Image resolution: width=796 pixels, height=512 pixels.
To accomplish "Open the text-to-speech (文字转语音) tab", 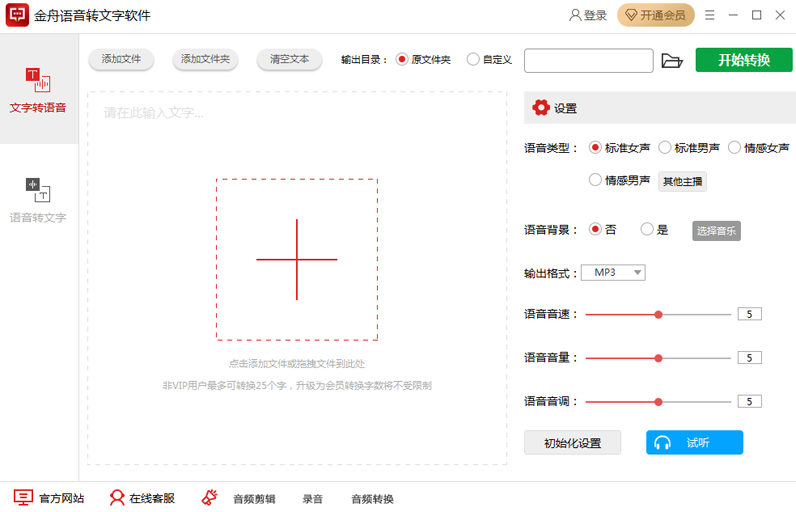I will point(38,89).
